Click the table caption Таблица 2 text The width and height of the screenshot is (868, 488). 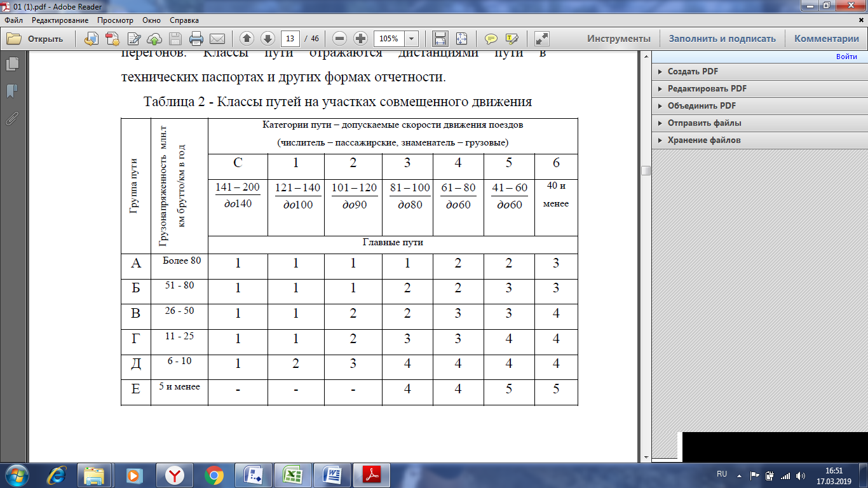click(337, 102)
